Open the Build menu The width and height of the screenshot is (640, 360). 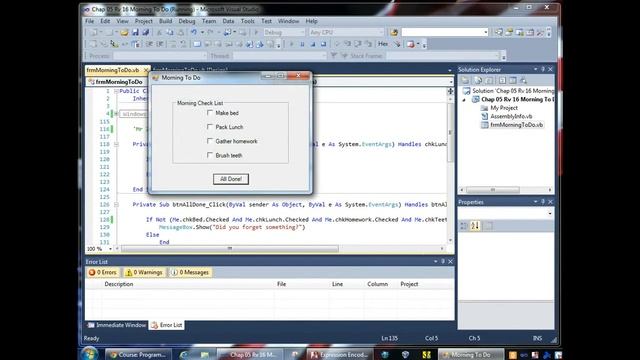tap(165, 21)
